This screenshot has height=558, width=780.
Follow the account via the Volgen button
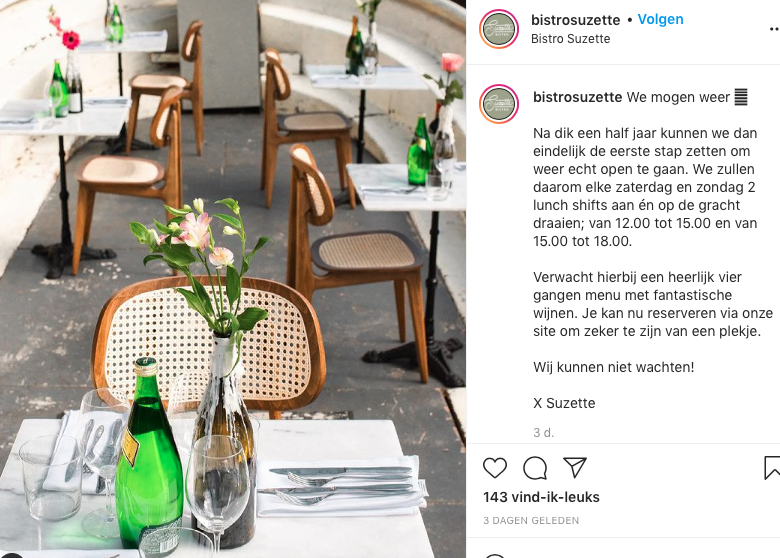point(661,19)
